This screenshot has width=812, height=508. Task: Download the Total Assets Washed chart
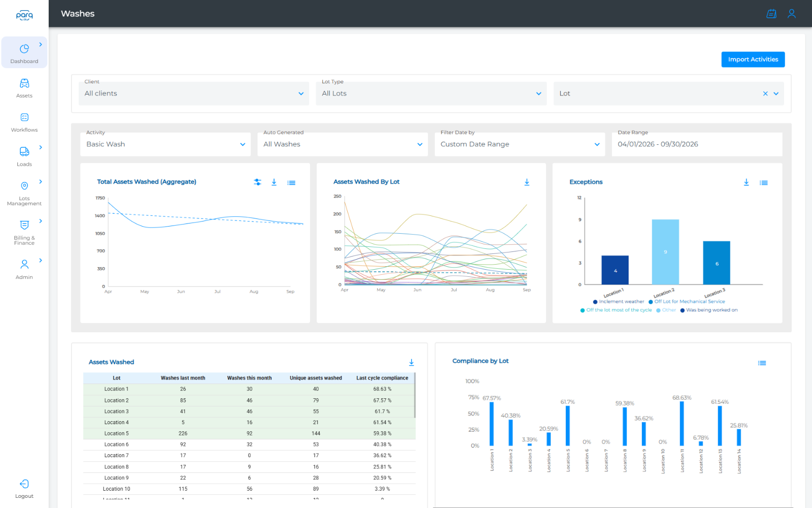(274, 182)
